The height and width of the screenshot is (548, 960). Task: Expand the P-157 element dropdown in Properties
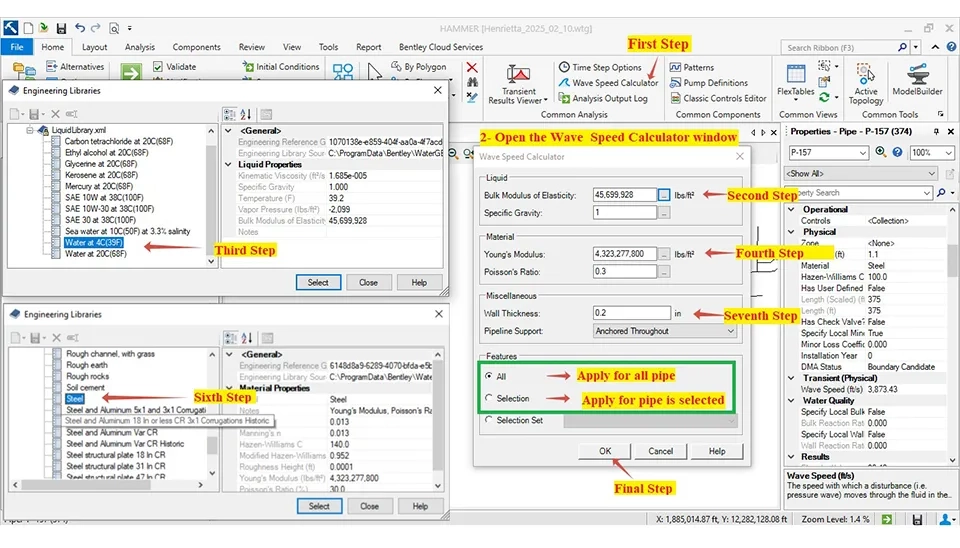(x=865, y=152)
